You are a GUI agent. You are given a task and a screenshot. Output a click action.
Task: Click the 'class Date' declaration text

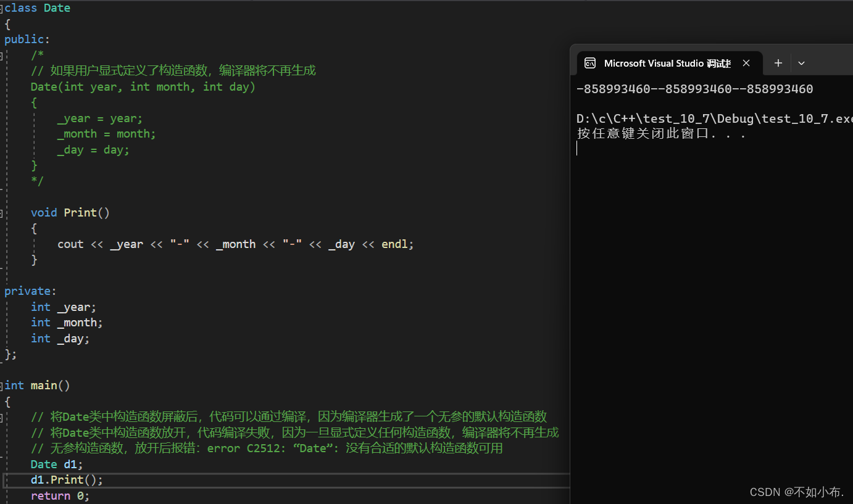click(37, 8)
